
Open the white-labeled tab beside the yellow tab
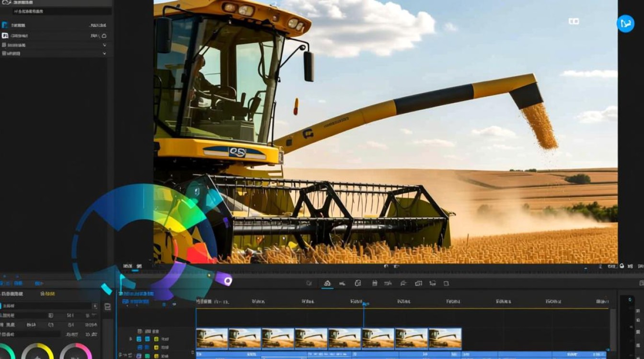pyautogui.click(x=12, y=294)
